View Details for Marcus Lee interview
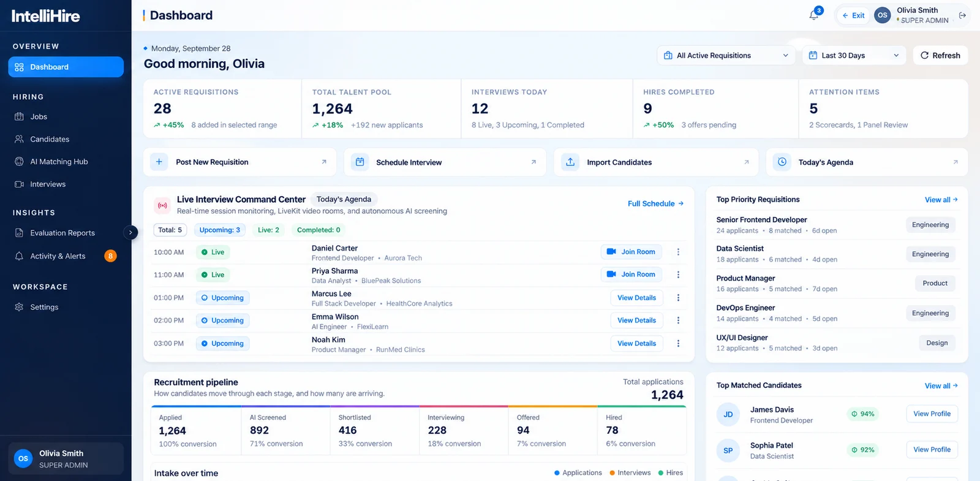The height and width of the screenshot is (481, 980). click(636, 298)
